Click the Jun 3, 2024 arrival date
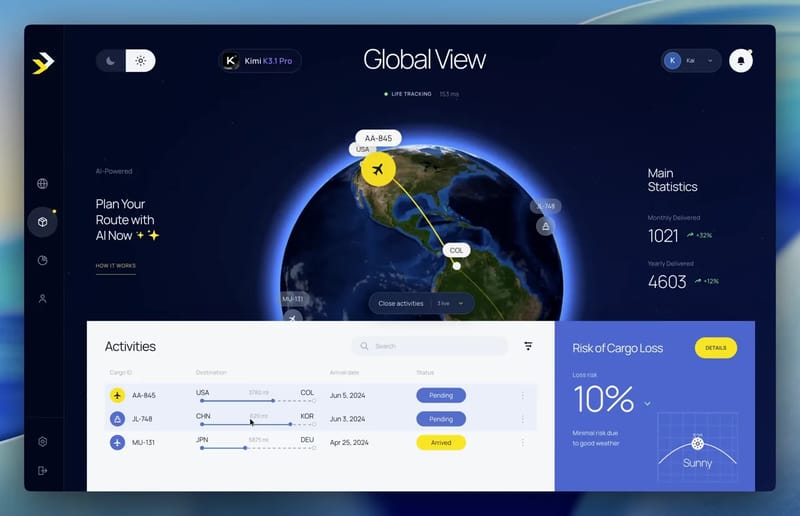 347,419
